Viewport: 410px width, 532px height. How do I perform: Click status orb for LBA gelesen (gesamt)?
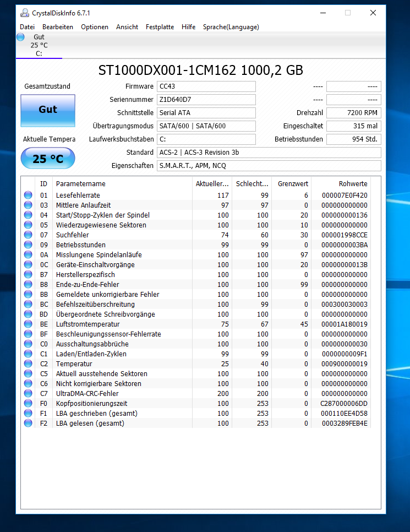click(x=28, y=423)
